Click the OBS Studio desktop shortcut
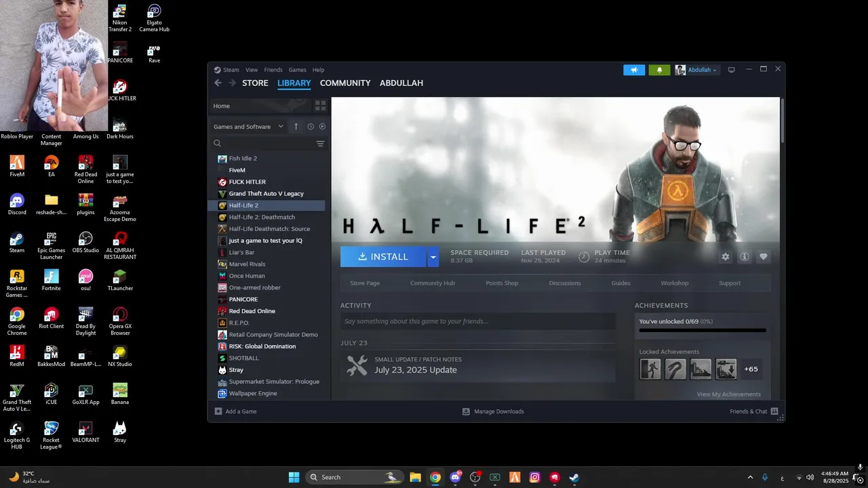Viewport: 868px width, 488px height. [x=85, y=242]
